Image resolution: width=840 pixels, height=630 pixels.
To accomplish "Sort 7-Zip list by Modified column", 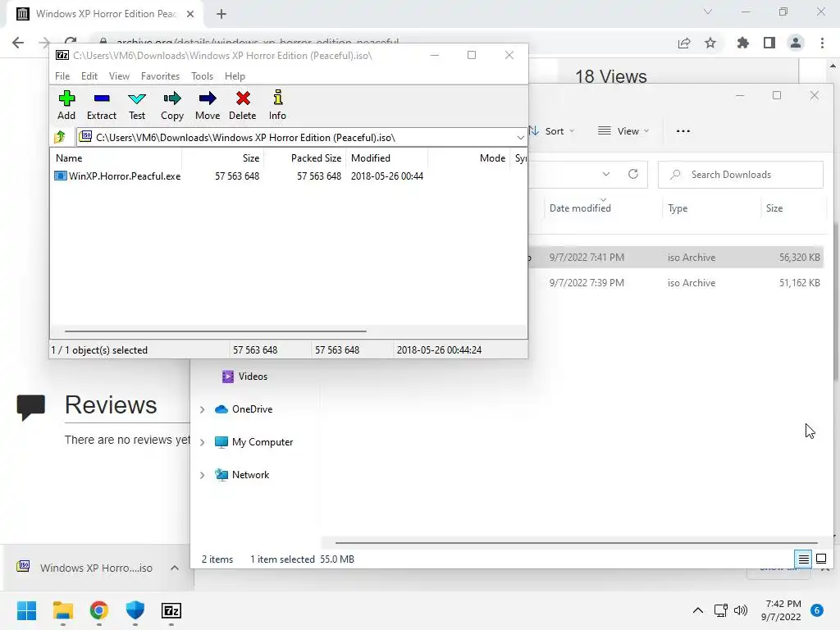I will [387, 158].
